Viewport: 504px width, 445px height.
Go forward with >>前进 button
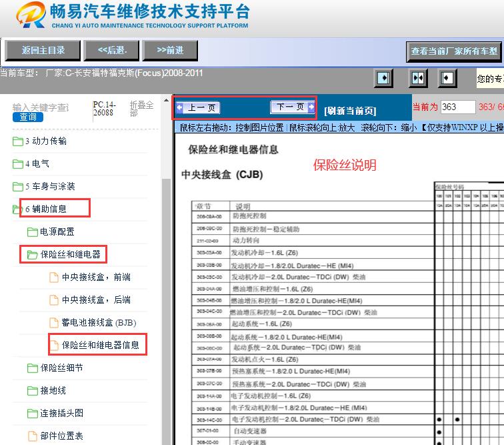click(x=170, y=51)
